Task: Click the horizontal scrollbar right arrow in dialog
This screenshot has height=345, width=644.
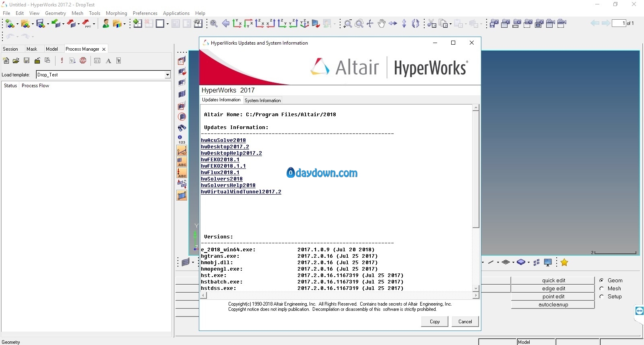Action: (476, 296)
